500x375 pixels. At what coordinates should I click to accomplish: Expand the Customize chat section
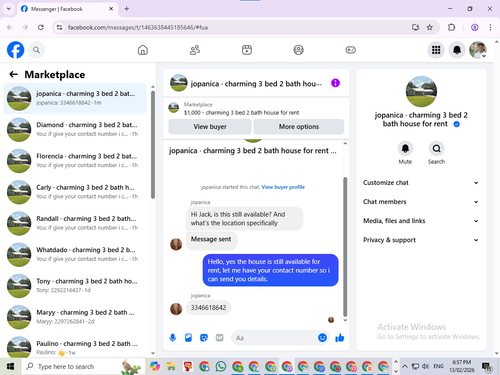click(421, 183)
